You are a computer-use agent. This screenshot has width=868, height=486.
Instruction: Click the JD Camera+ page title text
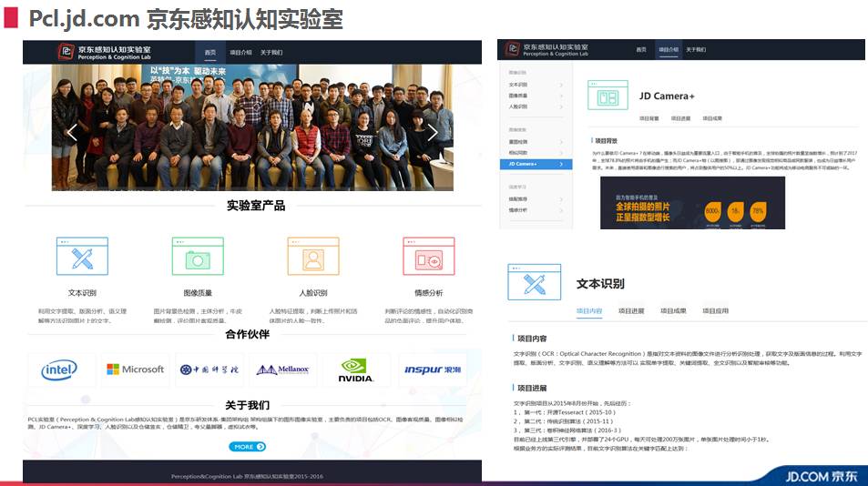tap(667, 96)
